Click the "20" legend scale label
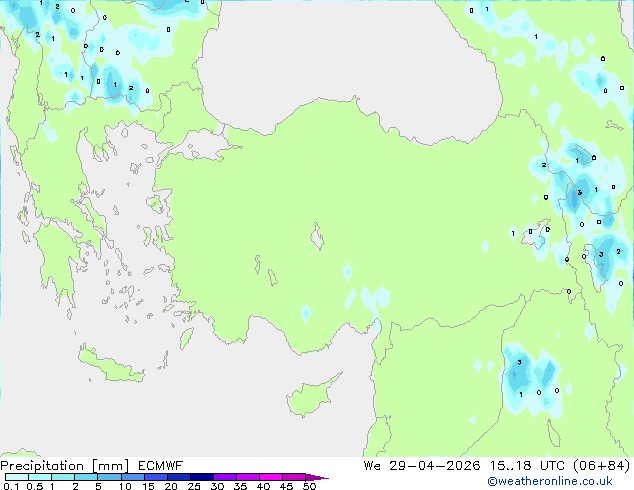Screen dimensions: 634x490 (171, 486)
